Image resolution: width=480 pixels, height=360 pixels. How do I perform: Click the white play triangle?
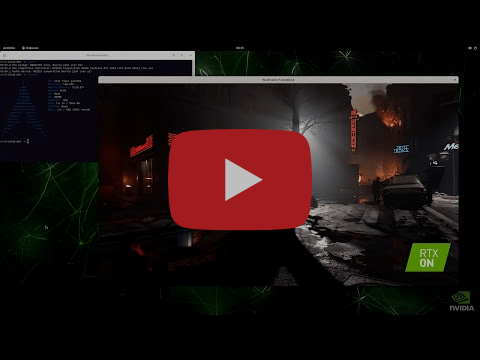click(x=243, y=180)
